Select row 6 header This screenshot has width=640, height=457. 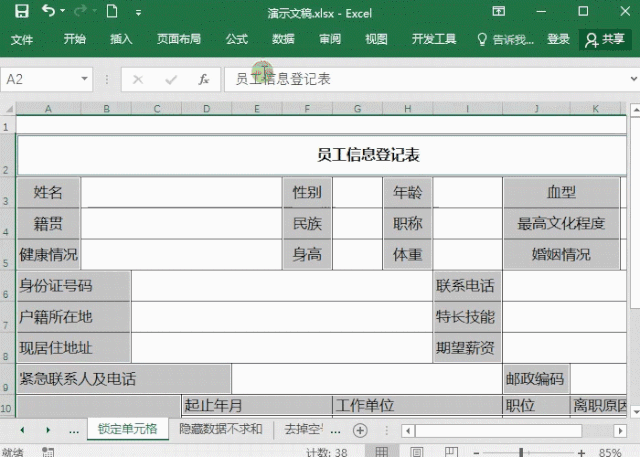[8, 286]
